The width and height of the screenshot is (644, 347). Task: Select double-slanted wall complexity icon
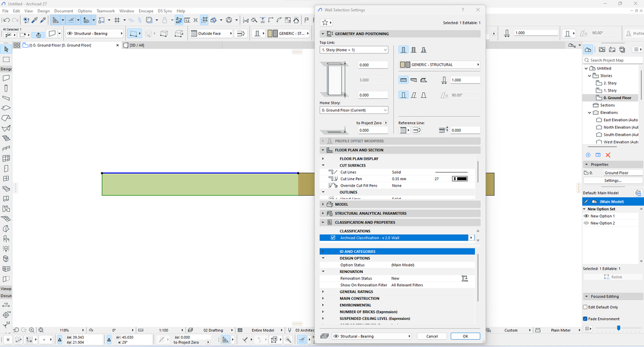424,95
